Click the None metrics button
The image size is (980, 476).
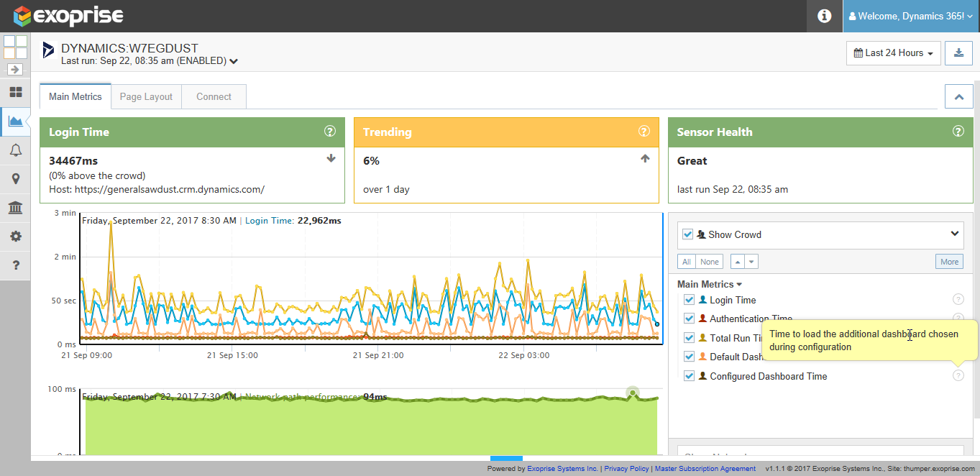click(x=710, y=262)
